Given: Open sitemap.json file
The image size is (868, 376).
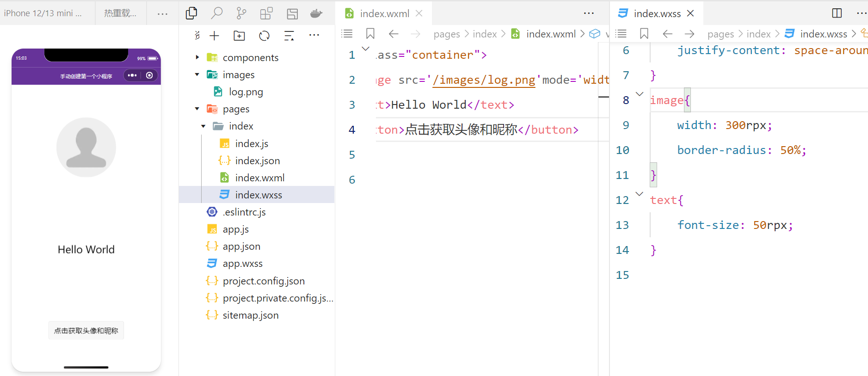Looking at the screenshot, I should (251, 315).
